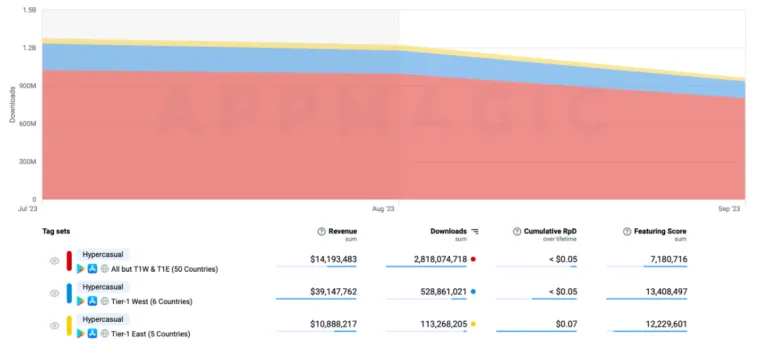758x362 pixels.
Task: Open the Featuring Score help icon
Action: point(627,232)
